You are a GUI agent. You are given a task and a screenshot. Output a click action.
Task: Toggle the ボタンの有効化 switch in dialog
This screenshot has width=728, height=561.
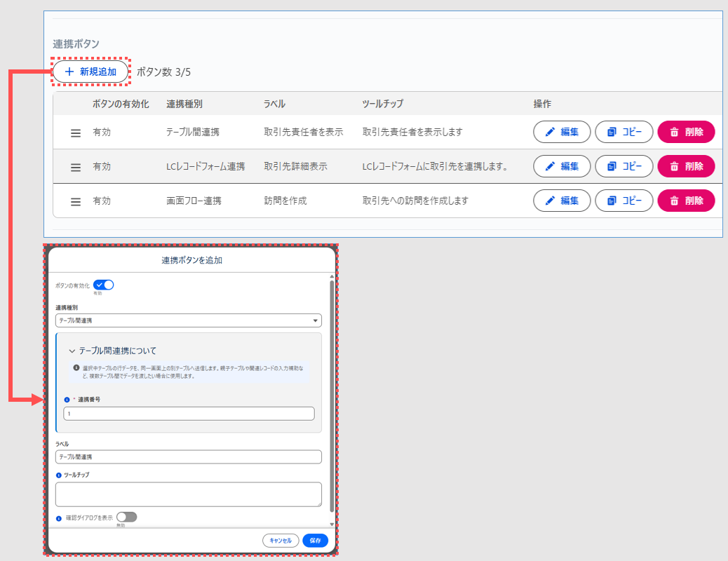click(x=104, y=285)
